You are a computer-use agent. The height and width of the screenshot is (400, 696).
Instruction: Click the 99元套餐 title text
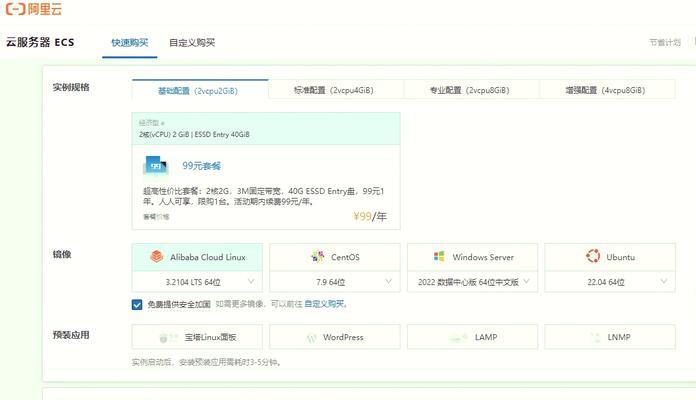[x=202, y=166]
